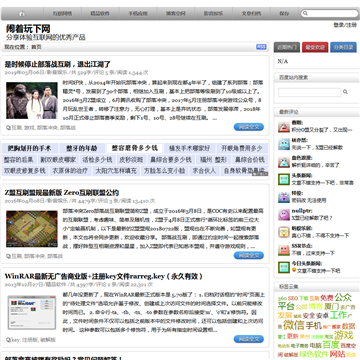The width and height of the screenshot is (360, 360).
Task: Click the ad link 鼻综合要多少钱
Action: coord(171,159)
